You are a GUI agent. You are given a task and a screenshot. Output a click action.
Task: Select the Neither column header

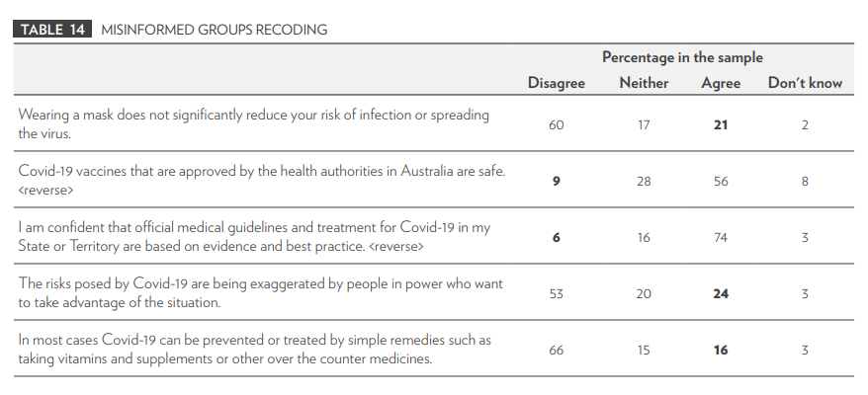(x=644, y=83)
